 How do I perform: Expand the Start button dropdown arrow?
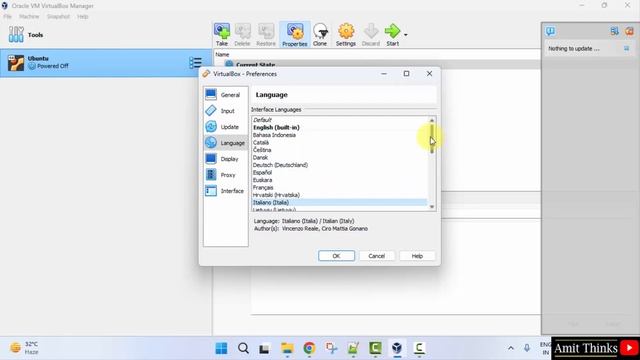405,35
